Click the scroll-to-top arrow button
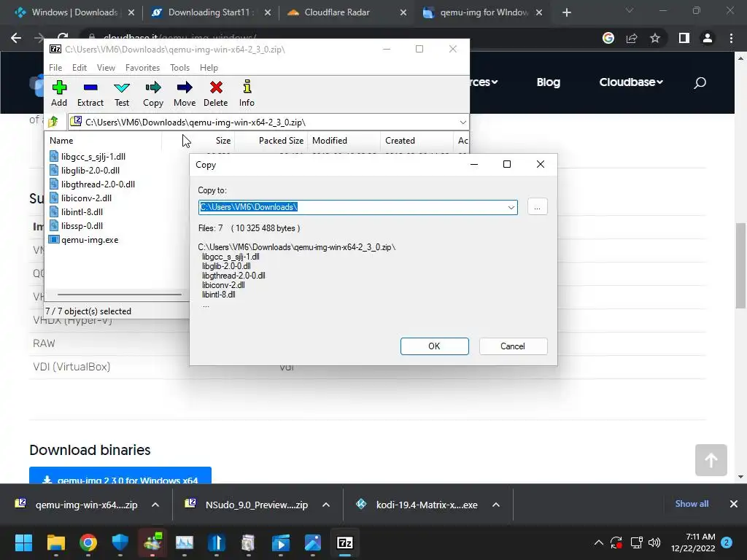The width and height of the screenshot is (747, 560). click(711, 460)
